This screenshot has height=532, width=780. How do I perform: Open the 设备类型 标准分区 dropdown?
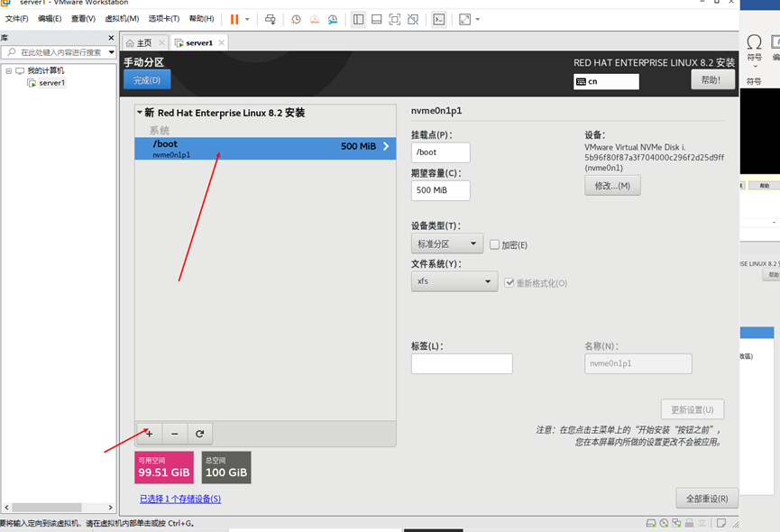tap(446, 243)
